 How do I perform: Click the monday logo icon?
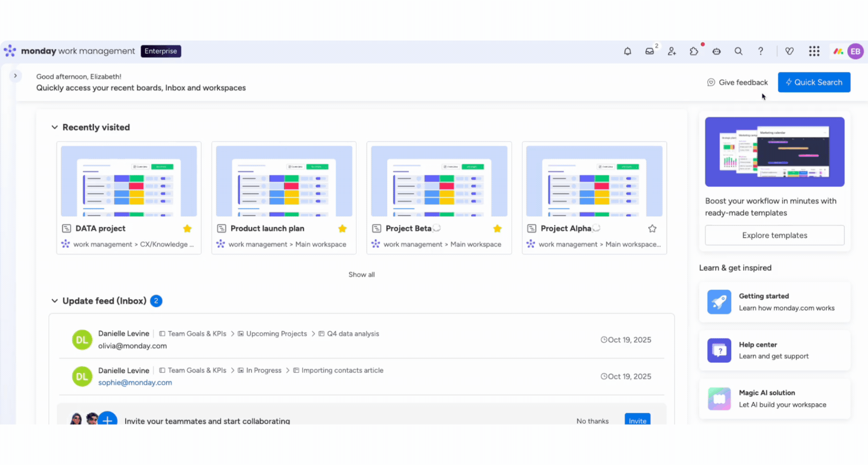[x=10, y=51]
